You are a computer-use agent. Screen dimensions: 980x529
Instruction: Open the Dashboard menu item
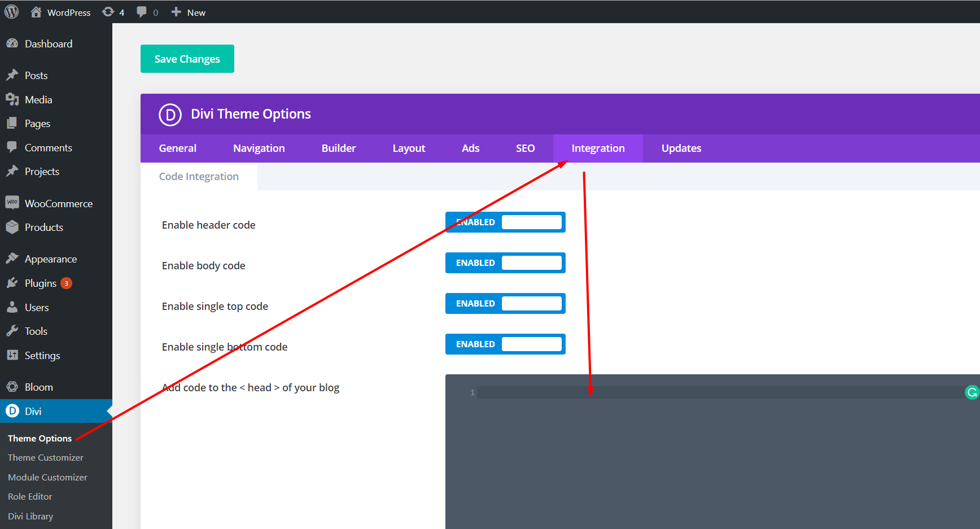pos(56,43)
